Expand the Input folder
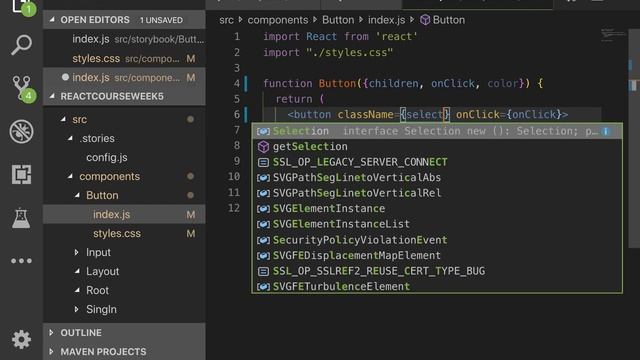 pyautogui.click(x=77, y=252)
